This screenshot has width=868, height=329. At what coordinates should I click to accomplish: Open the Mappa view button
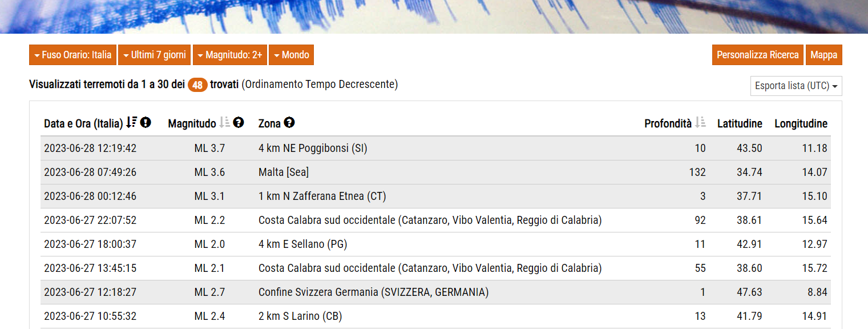[823, 55]
